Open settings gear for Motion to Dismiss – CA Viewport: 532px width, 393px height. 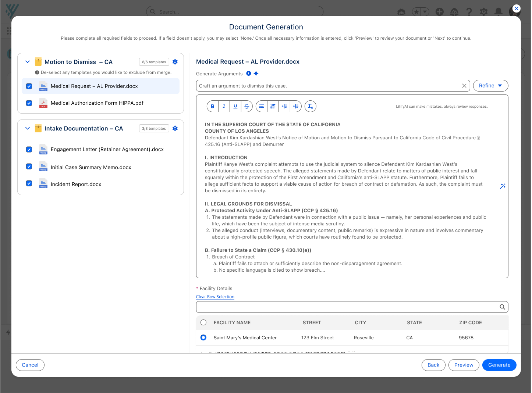pyautogui.click(x=175, y=62)
